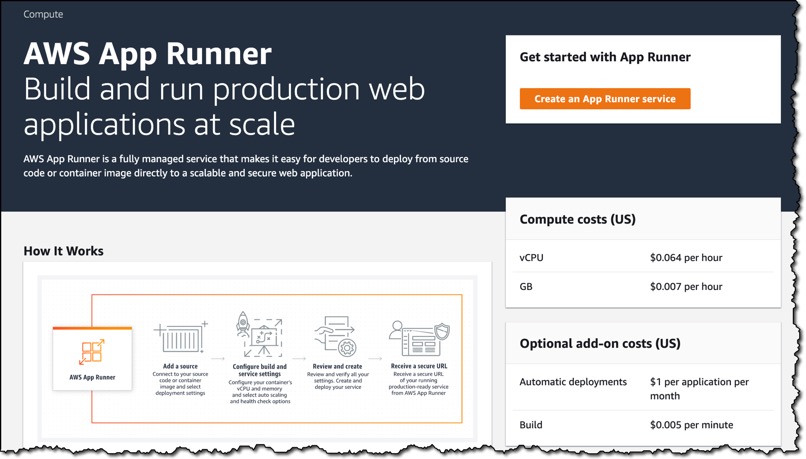Select the Add a source container icon
This screenshot has height=459, width=806.
tap(180, 337)
